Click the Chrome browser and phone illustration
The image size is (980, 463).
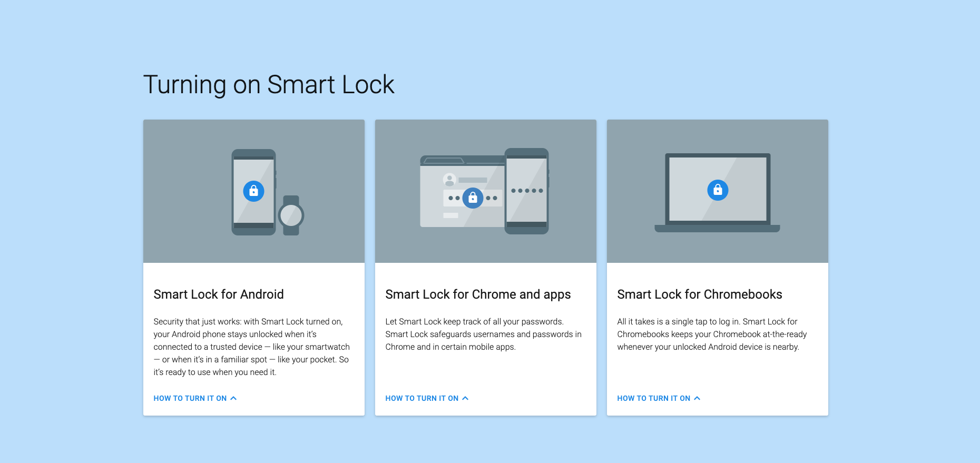(x=484, y=191)
